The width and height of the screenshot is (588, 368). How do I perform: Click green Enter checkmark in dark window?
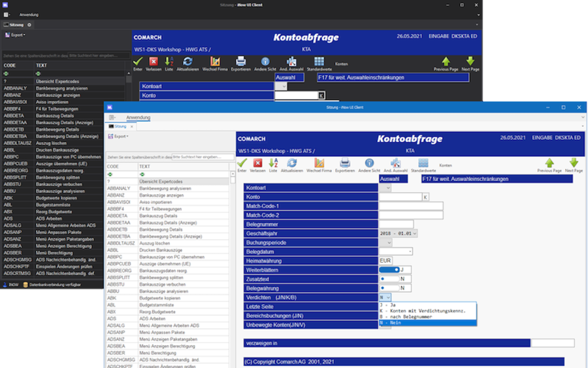[138, 61]
